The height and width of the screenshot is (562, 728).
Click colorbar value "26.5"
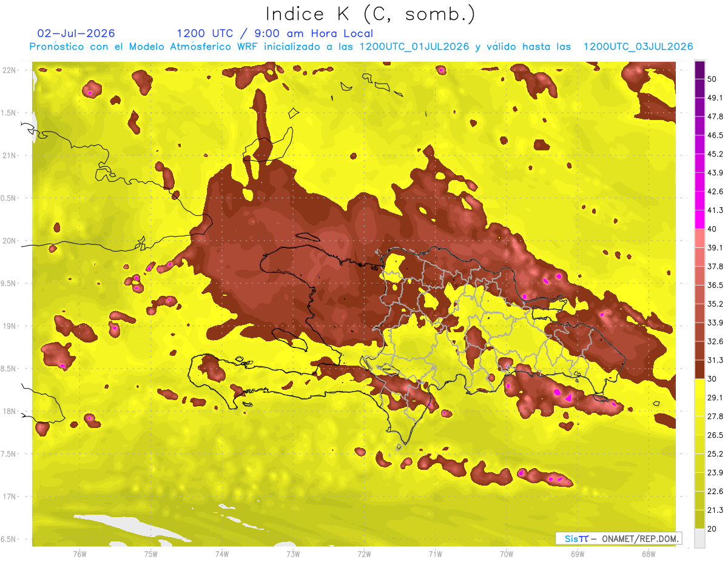[x=715, y=435]
